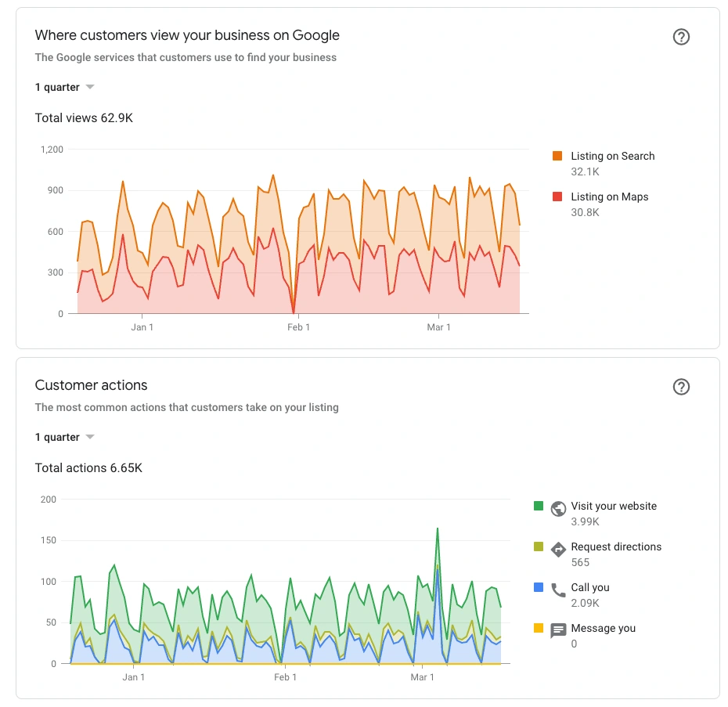Click green Visit your website swatch

tap(539, 506)
